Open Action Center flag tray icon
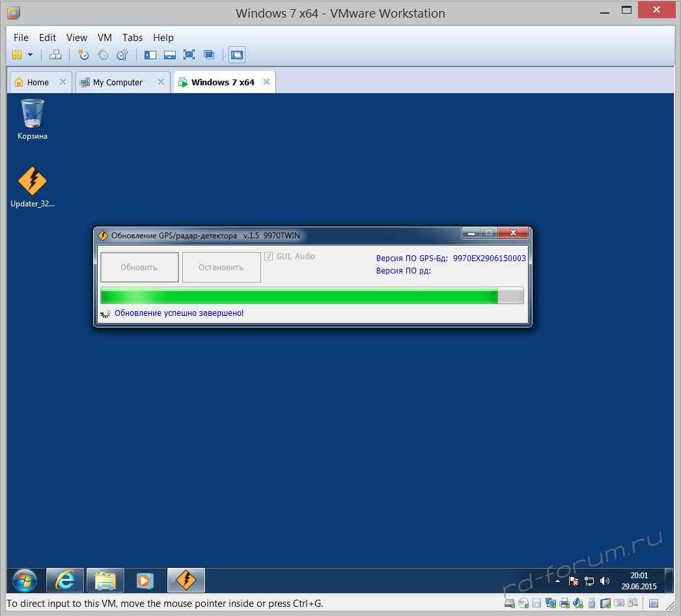This screenshot has height=616, width=681. click(x=574, y=581)
